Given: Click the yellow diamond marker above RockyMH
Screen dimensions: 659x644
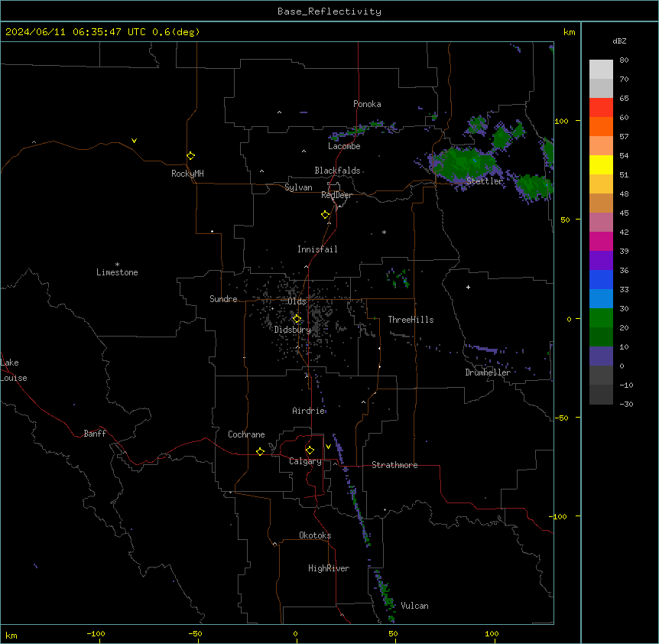Looking at the screenshot, I should tap(191, 156).
